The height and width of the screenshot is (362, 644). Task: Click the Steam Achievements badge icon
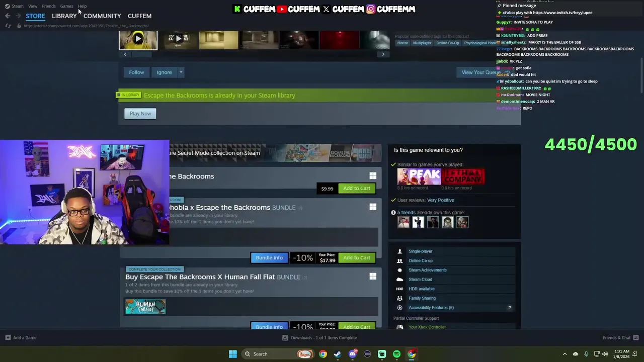pyautogui.click(x=400, y=270)
